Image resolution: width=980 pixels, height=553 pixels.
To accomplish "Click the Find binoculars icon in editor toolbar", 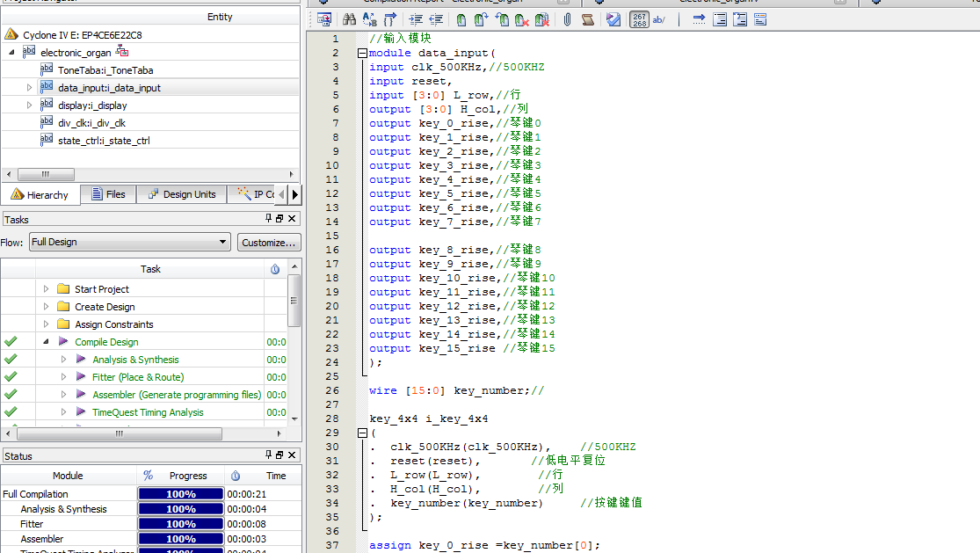I will tap(349, 19).
